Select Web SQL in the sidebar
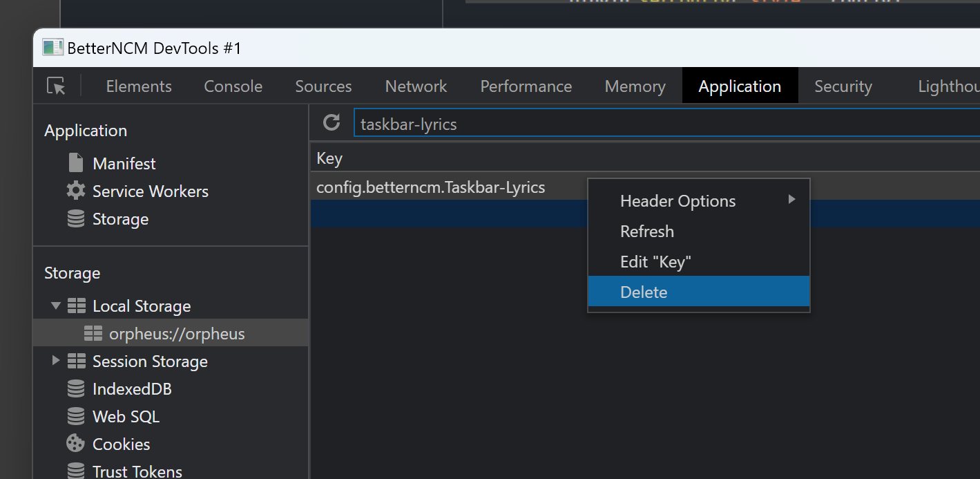The height and width of the screenshot is (479, 980). pos(126,416)
